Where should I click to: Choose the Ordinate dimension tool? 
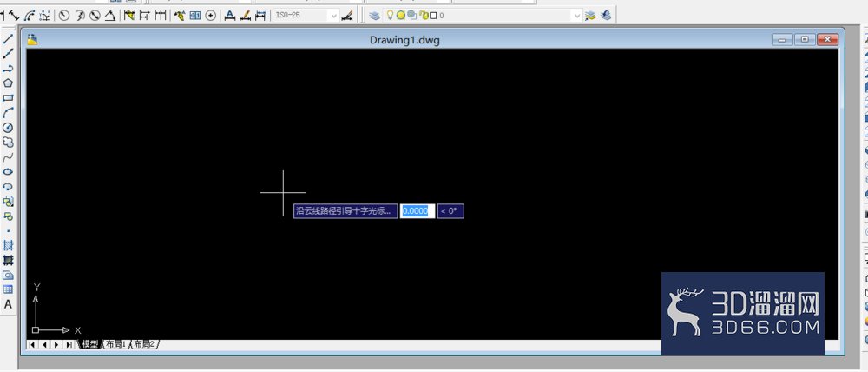(44, 16)
